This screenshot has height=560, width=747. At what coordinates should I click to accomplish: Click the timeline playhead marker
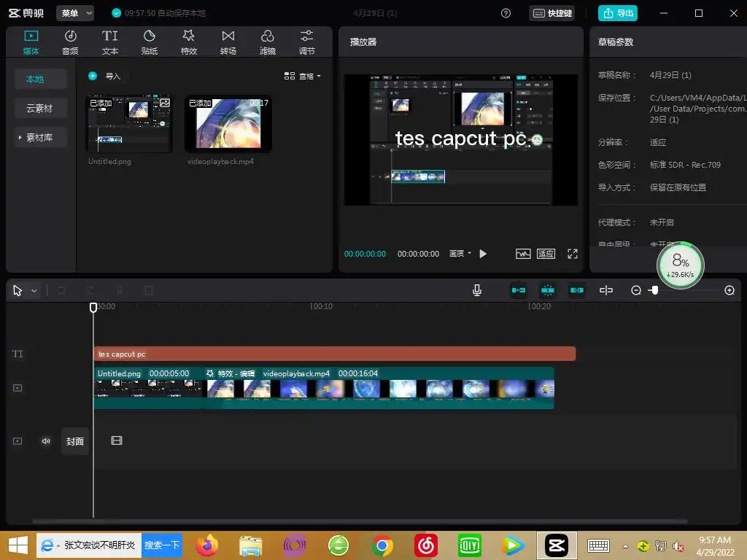[93, 307]
